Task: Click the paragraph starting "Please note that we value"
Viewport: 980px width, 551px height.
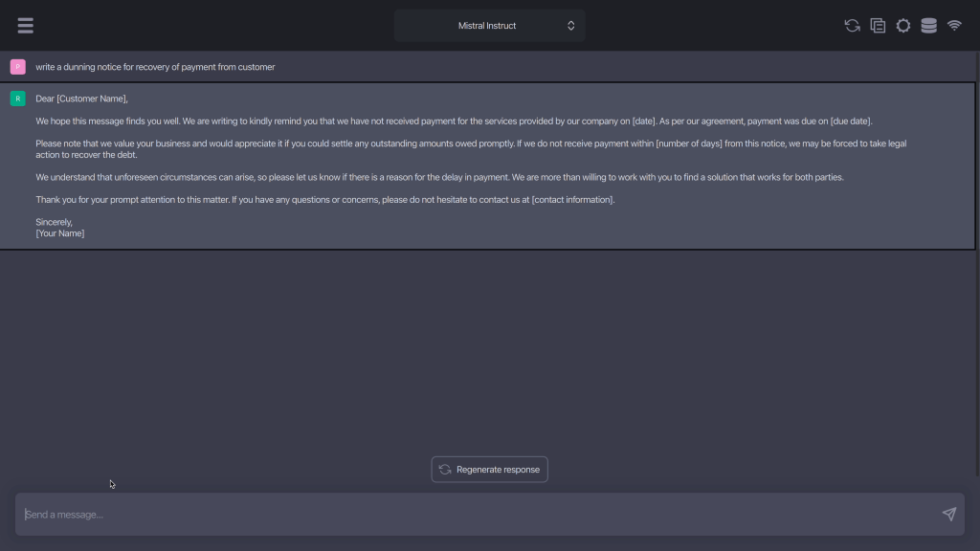Action: (x=469, y=149)
